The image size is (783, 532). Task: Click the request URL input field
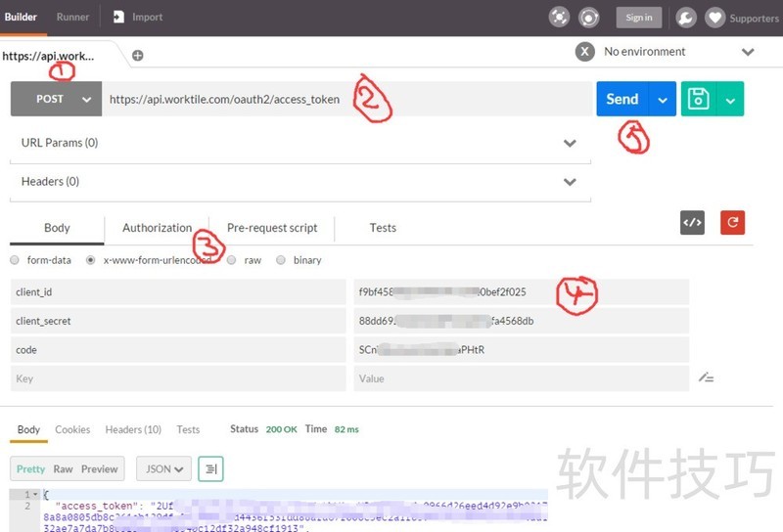[x=347, y=99]
